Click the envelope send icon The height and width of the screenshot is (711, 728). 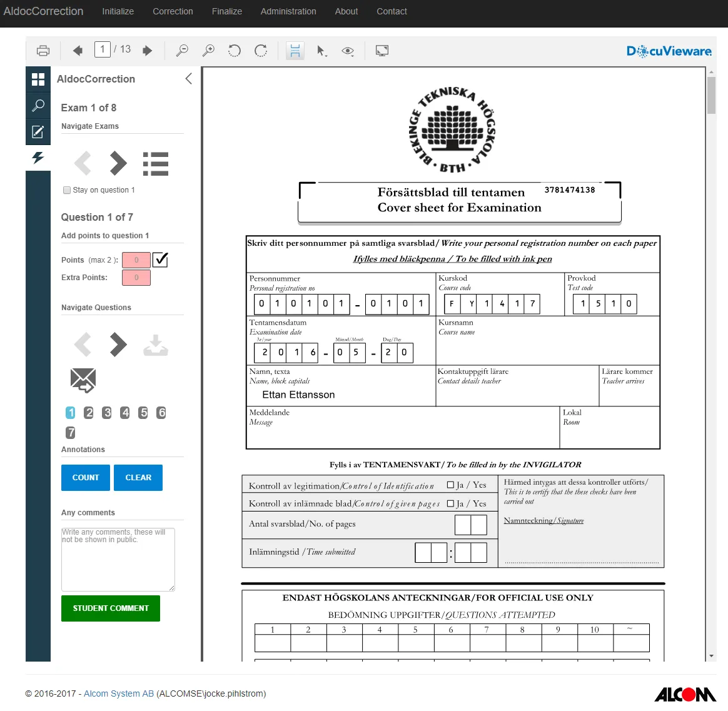click(83, 381)
